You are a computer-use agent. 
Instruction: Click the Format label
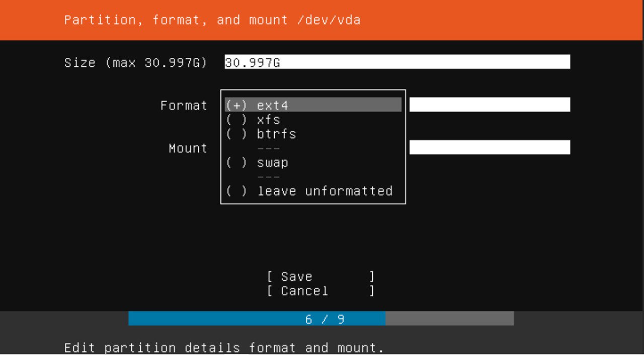184,106
